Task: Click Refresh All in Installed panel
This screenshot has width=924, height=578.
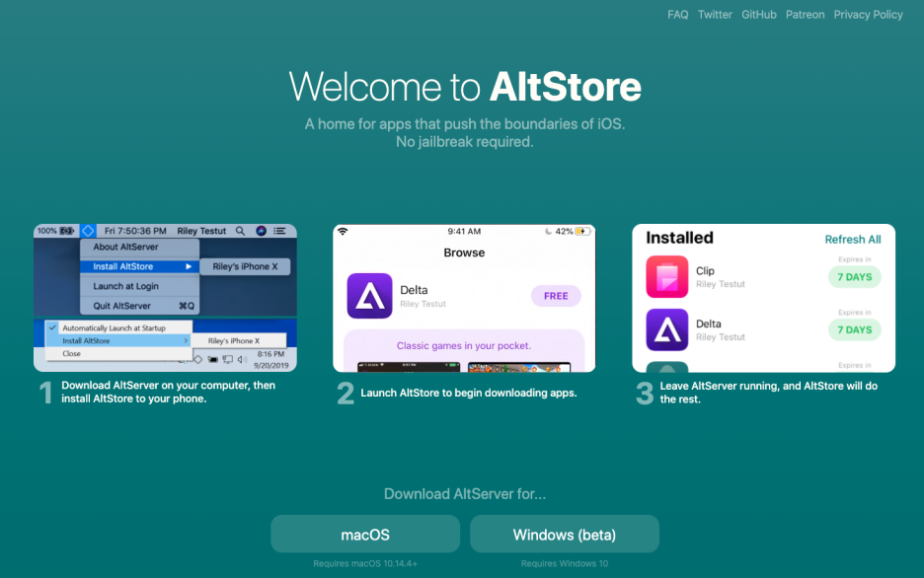Action: pos(853,240)
